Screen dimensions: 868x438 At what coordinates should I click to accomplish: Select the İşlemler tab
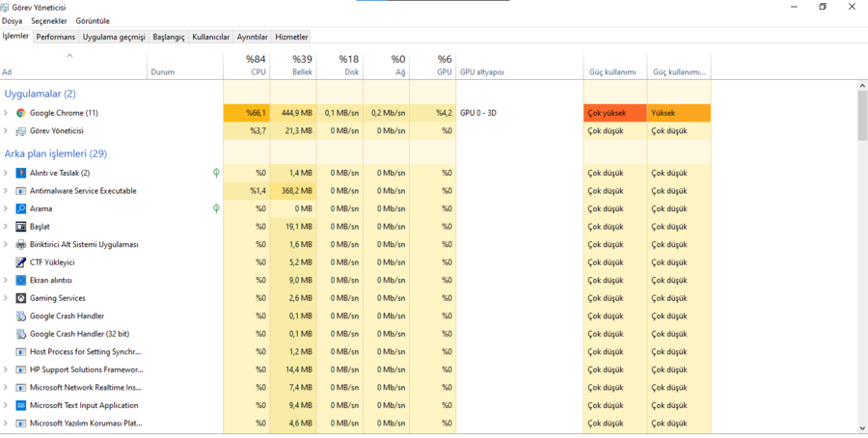16,36
